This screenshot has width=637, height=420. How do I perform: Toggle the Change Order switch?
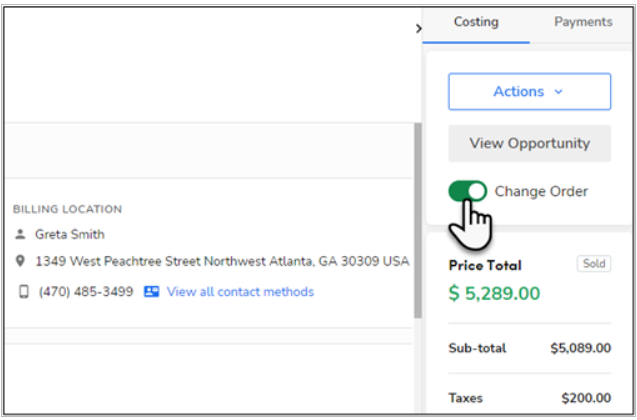[468, 191]
